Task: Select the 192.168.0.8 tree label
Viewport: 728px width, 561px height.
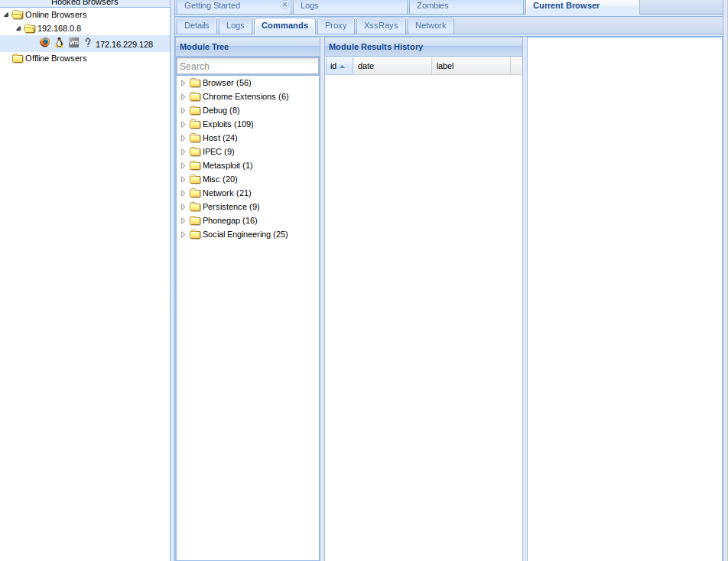Action: 59,29
